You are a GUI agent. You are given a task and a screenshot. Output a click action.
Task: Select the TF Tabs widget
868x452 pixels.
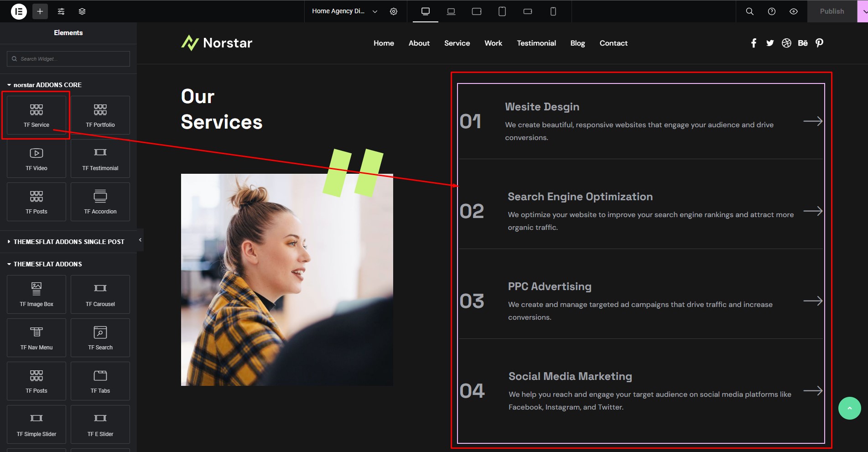[x=100, y=381]
